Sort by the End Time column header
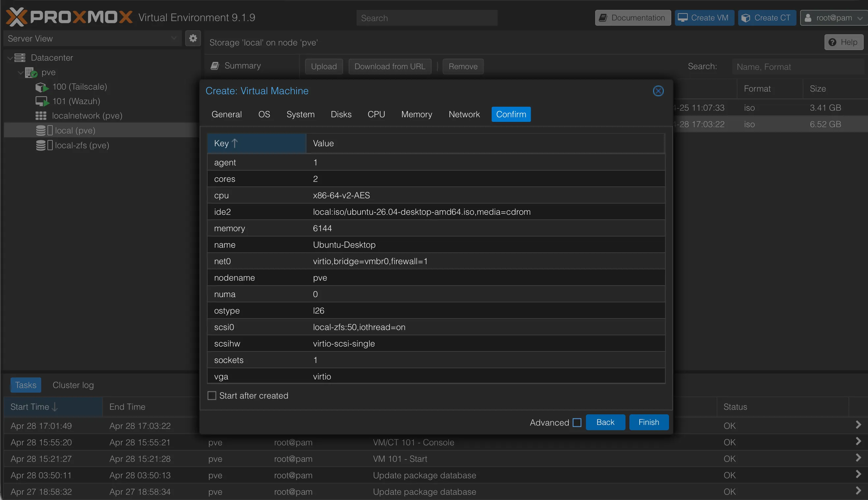Image resolution: width=868 pixels, height=500 pixels. [151, 407]
